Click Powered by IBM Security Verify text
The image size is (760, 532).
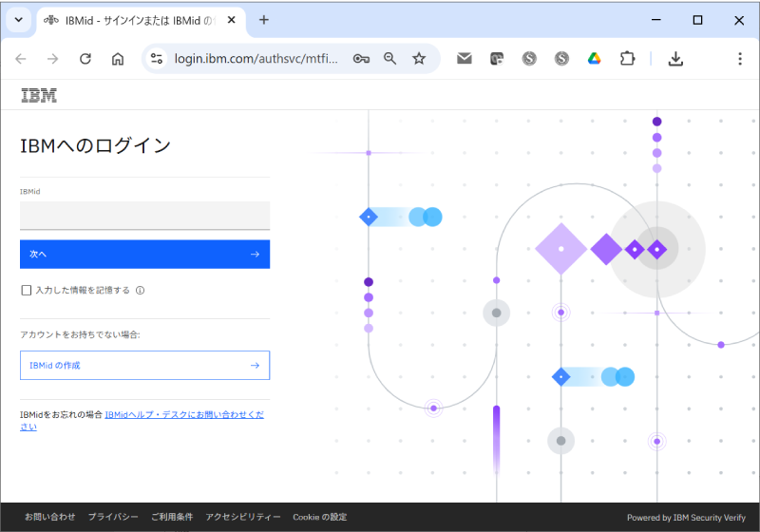pyautogui.click(x=686, y=518)
